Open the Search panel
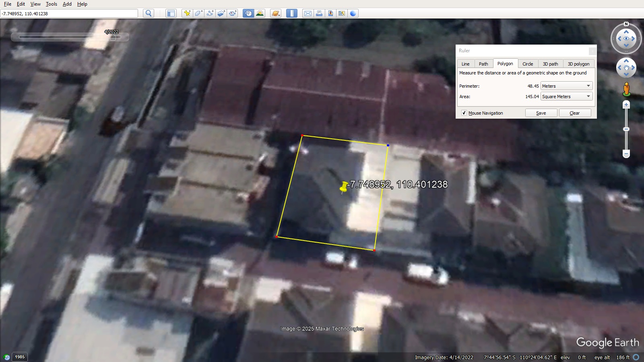Image resolution: width=644 pixels, height=362 pixels. click(x=148, y=13)
